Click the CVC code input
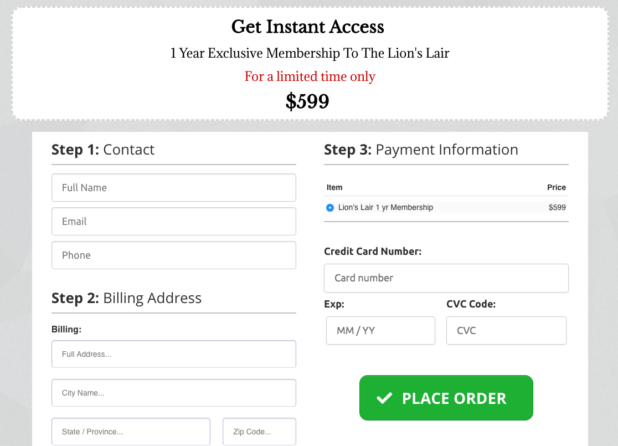618x446 pixels. point(506,331)
